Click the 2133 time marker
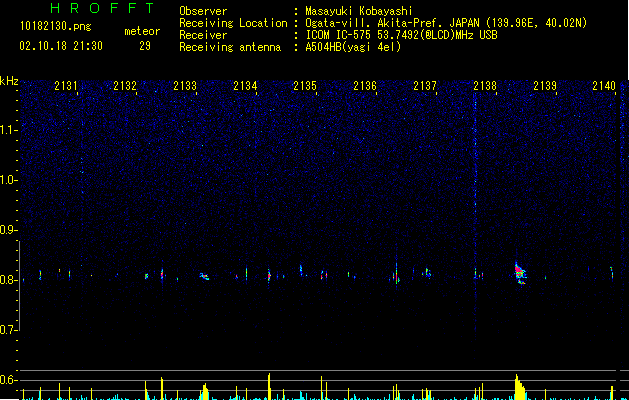The width and height of the screenshot is (629, 400). pos(185,86)
